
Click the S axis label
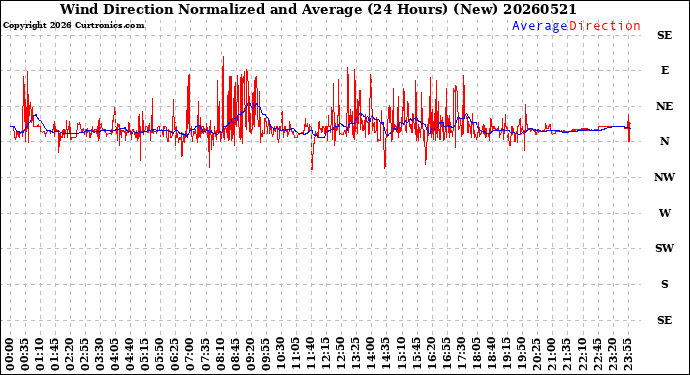[664, 284]
